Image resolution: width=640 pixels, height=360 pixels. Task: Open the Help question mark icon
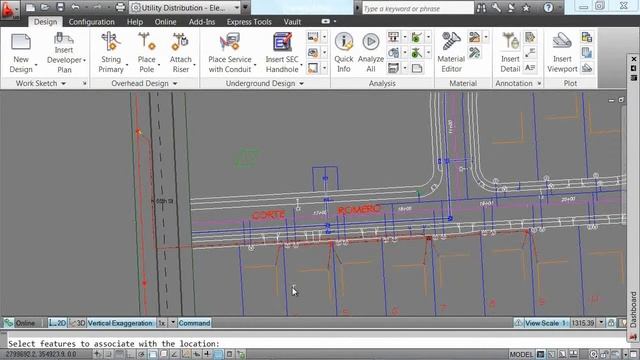[548, 7]
